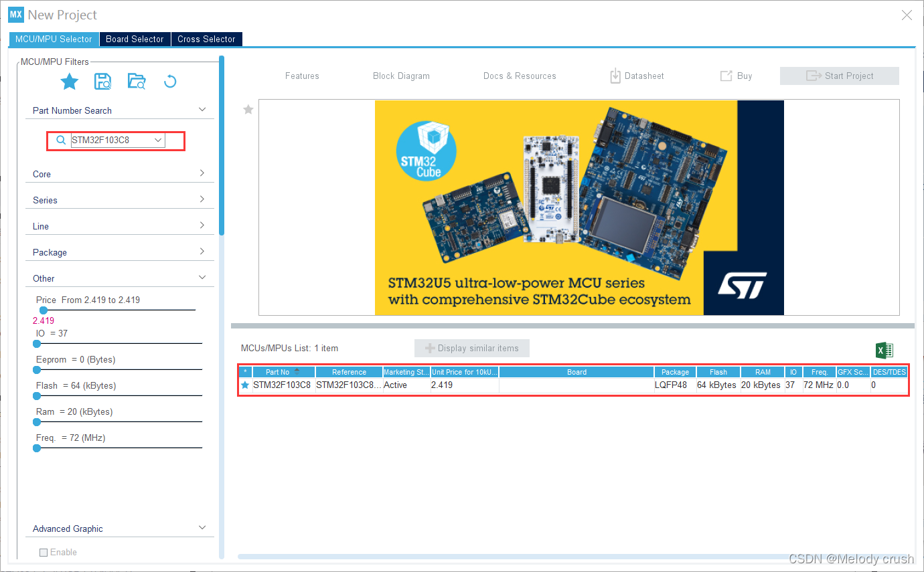The width and height of the screenshot is (924, 572).
Task: Sort by Flash column header
Action: [718, 372]
